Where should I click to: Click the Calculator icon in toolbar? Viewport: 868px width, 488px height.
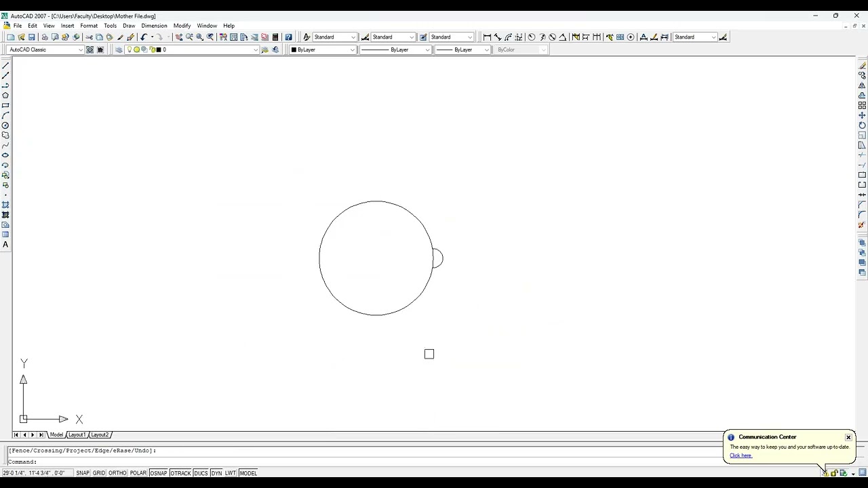[275, 37]
